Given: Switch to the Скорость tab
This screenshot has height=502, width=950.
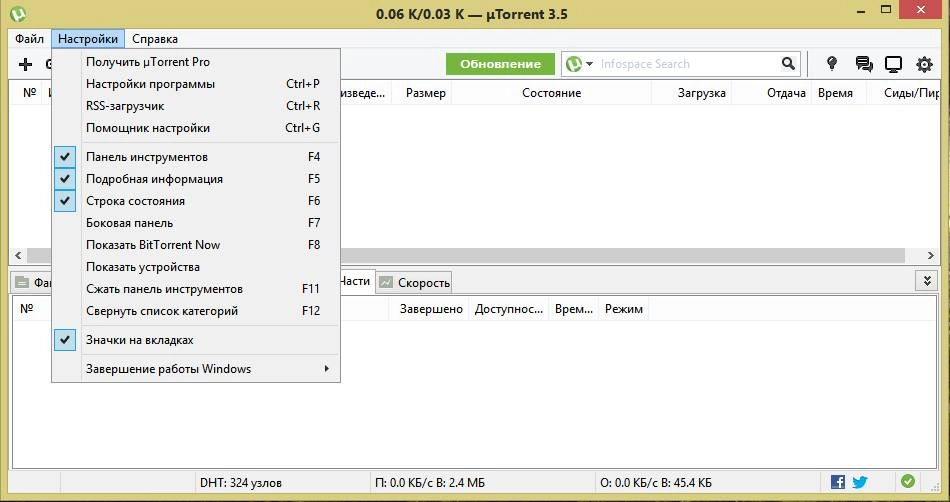Looking at the screenshot, I should pos(414,283).
